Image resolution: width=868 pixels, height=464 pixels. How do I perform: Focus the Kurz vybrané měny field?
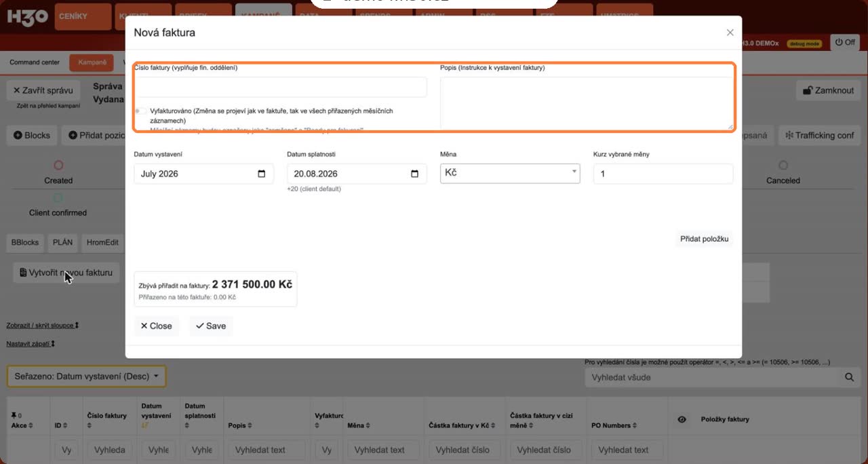(x=663, y=174)
